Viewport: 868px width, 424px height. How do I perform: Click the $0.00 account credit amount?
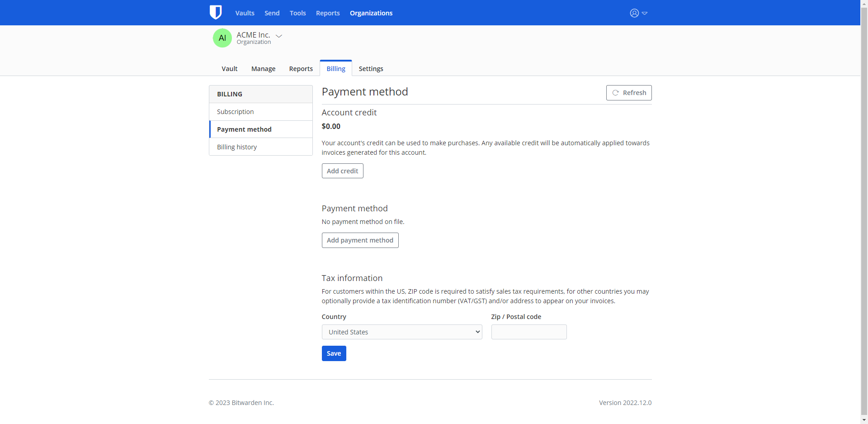pyautogui.click(x=331, y=126)
